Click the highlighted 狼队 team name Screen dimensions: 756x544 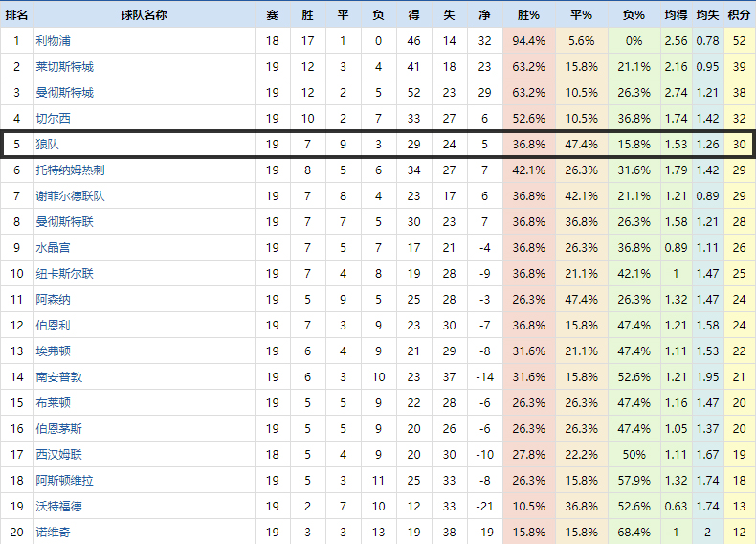pos(47,145)
